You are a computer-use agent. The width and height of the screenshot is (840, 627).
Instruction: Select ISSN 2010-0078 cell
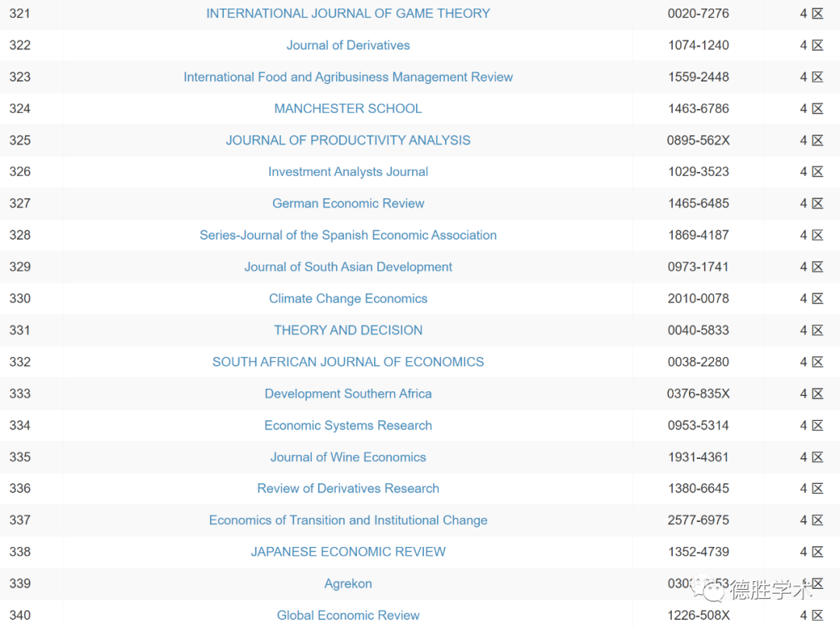pyautogui.click(x=698, y=298)
